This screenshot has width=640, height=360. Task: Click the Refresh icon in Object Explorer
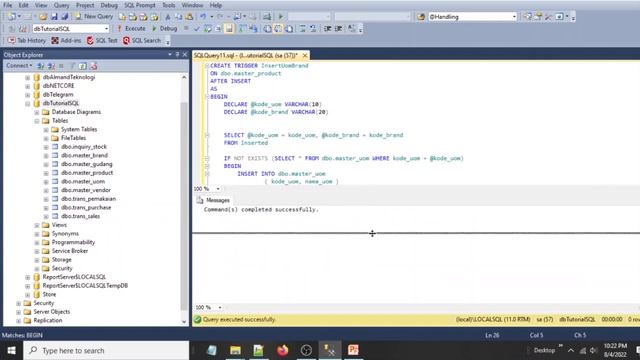point(82,66)
